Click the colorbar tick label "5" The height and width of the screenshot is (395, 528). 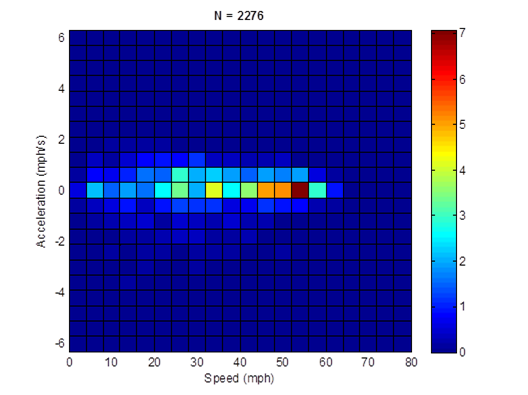[462, 125]
